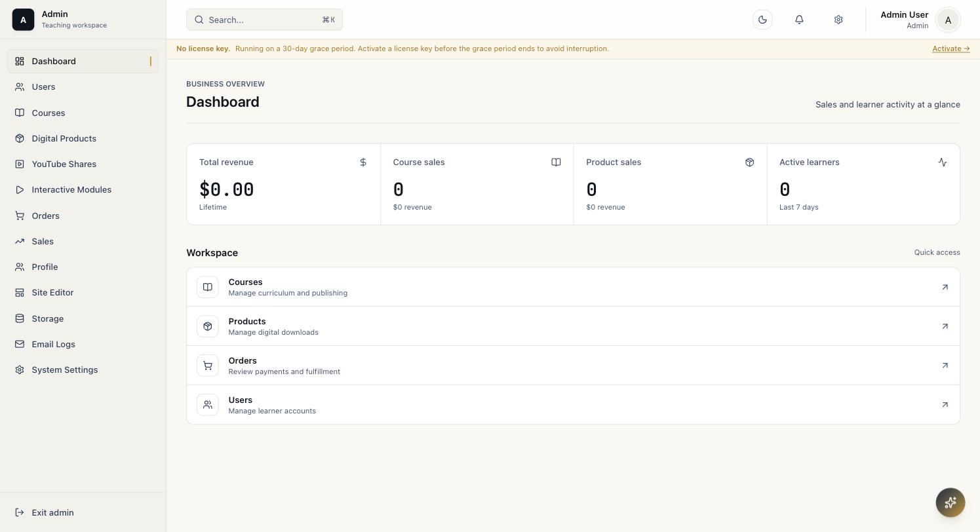
Task: Select Digital Products in sidebar
Action: tap(83, 138)
